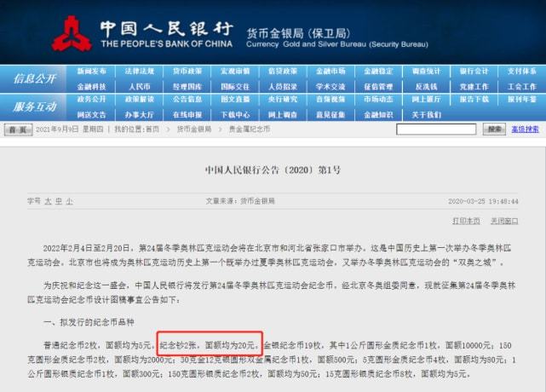Open 金融科技 navigation item
Screen dimensions: 546x392
click(x=91, y=86)
